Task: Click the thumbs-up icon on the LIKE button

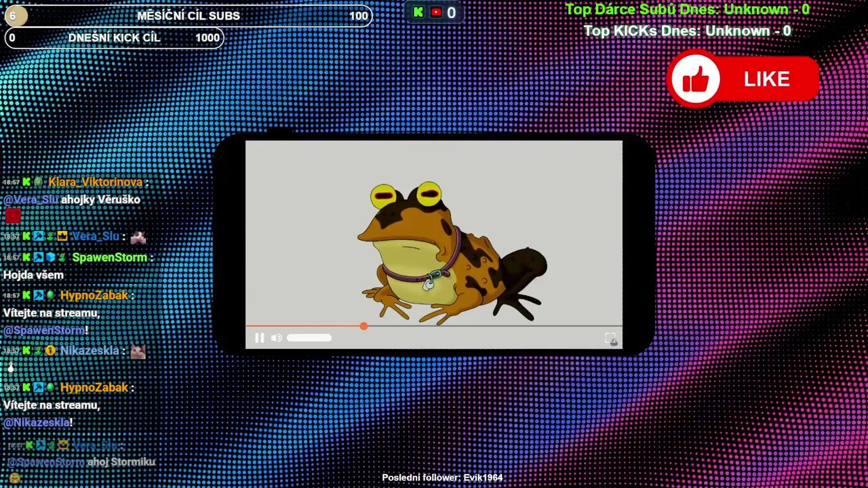Action: click(x=696, y=81)
